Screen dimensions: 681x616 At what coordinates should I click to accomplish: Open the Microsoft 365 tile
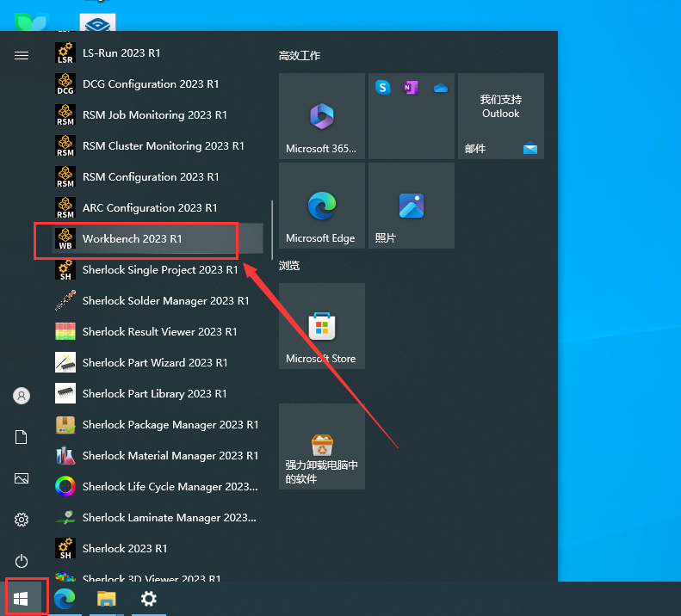(x=321, y=116)
